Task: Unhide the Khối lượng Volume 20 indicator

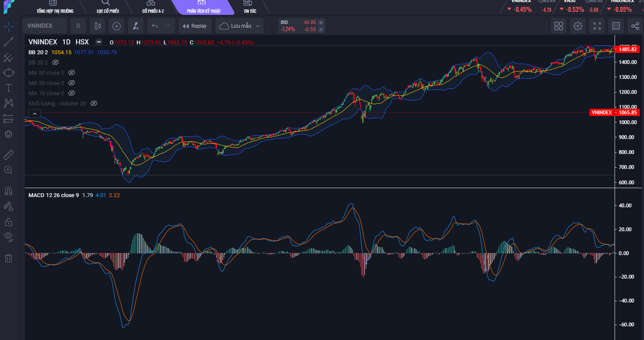Action: click(x=94, y=103)
